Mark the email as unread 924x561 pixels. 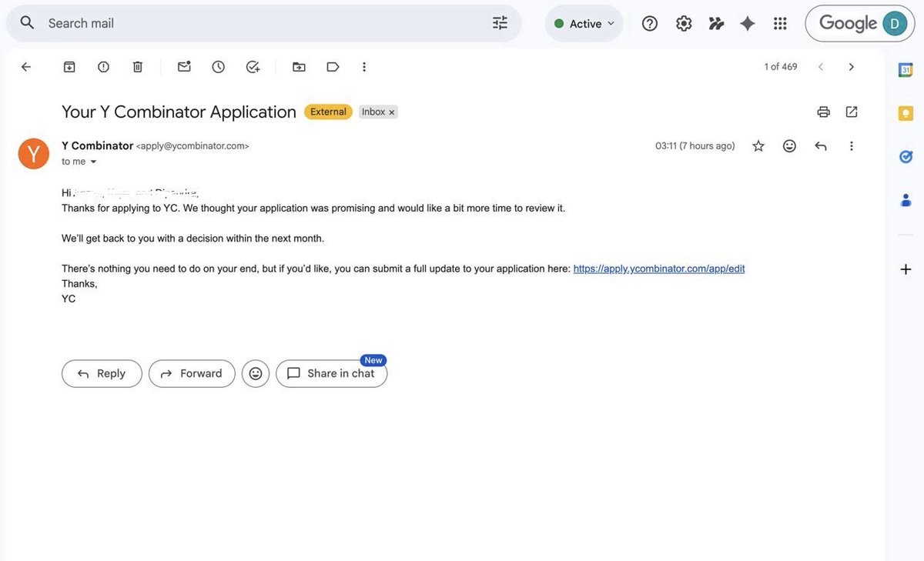tap(184, 67)
